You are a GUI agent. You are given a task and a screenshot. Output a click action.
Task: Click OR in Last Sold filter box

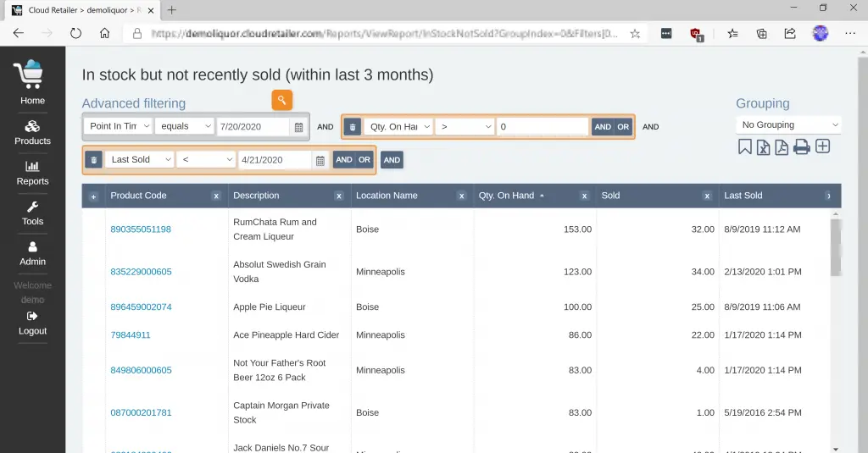coord(364,159)
